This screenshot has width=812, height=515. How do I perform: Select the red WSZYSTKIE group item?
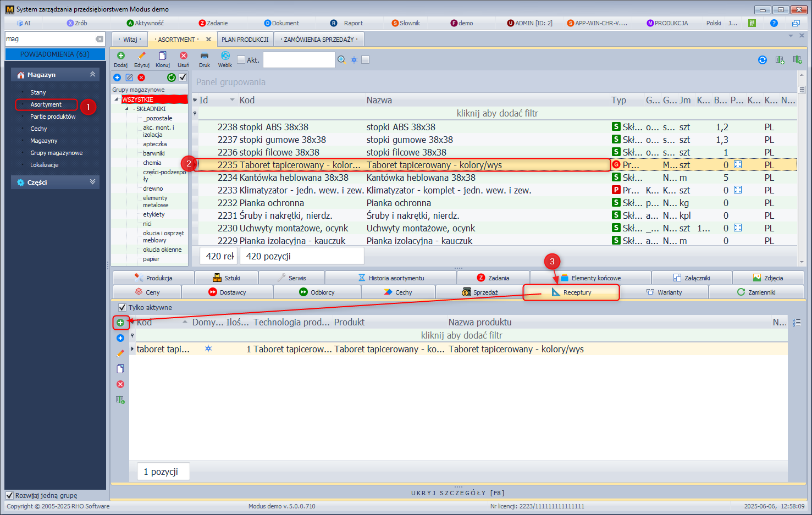(154, 99)
